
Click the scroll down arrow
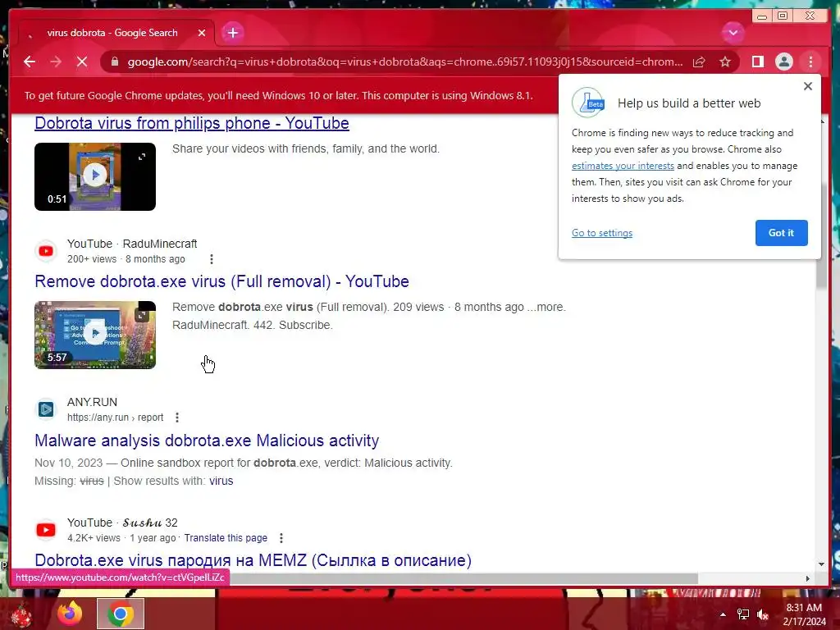click(822, 564)
